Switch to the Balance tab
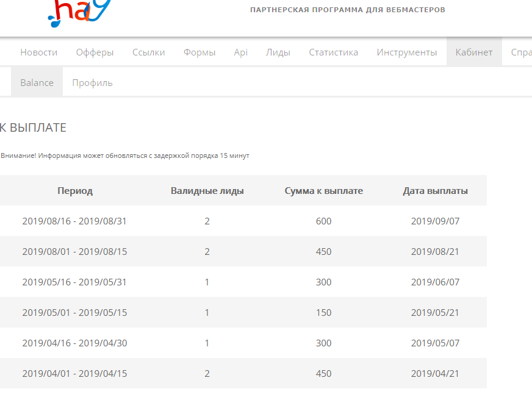Image resolution: width=532 pixels, height=411 pixels. click(37, 83)
